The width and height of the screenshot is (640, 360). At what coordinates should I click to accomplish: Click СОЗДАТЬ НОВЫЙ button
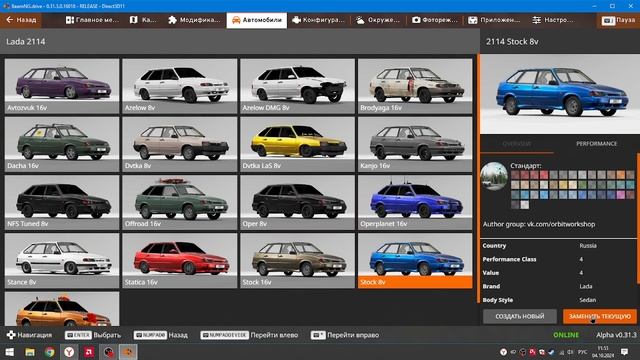point(520,316)
